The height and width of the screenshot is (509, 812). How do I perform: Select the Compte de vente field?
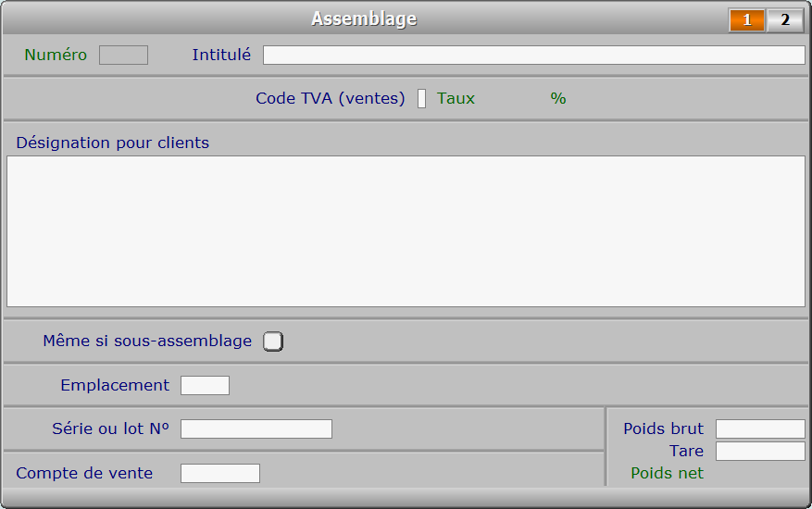220,473
